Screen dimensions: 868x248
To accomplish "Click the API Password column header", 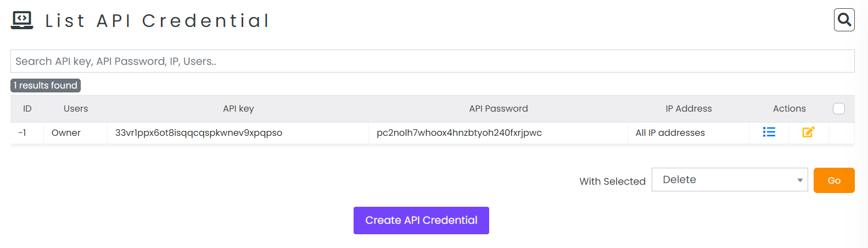I will (x=499, y=109).
